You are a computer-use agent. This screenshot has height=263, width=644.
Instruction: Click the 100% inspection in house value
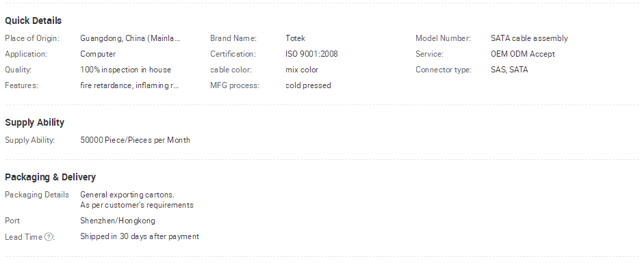125,70
